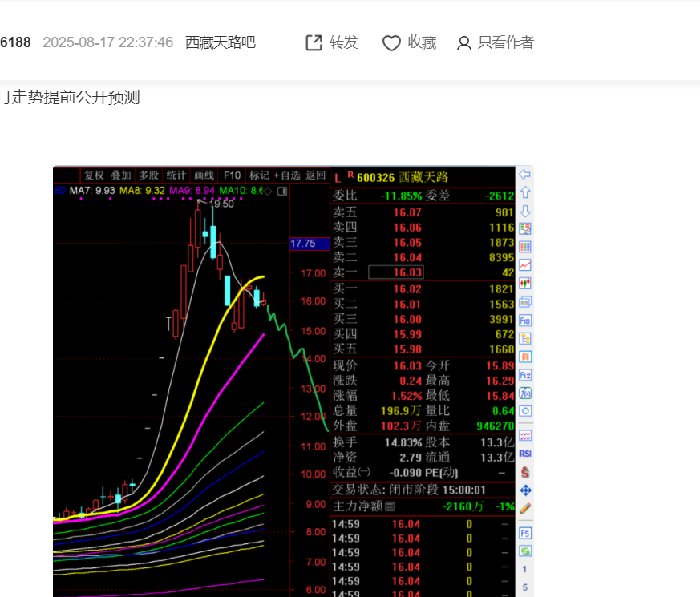
Task: Click the 卖五 price 16.07
Action: pos(407,212)
